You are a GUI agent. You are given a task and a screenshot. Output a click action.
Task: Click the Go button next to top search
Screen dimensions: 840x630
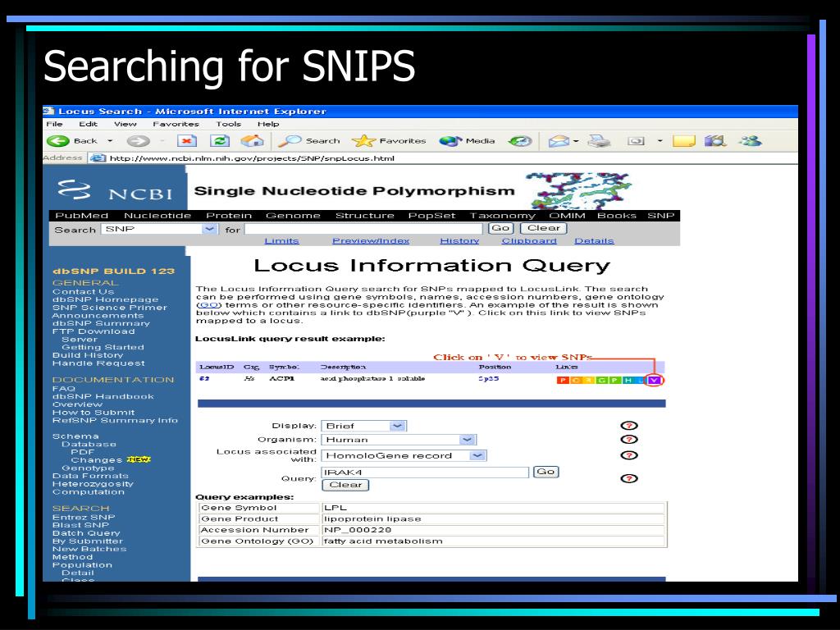pos(501,228)
